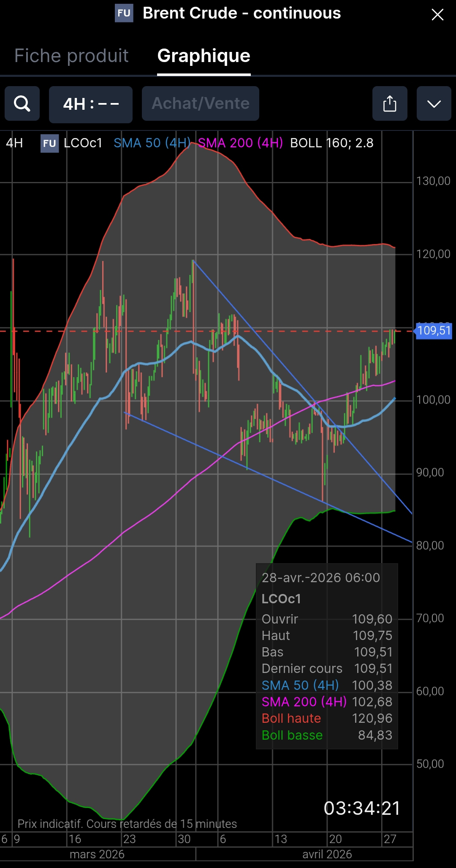The height and width of the screenshot is (868, 456).
Task: Click the 28-avr.-2026 data tooltip box
Action: 327,656
